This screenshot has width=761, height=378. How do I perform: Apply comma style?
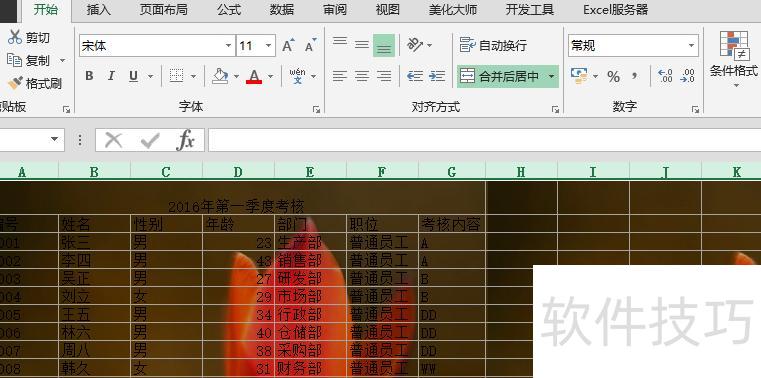tap(635, 76)
